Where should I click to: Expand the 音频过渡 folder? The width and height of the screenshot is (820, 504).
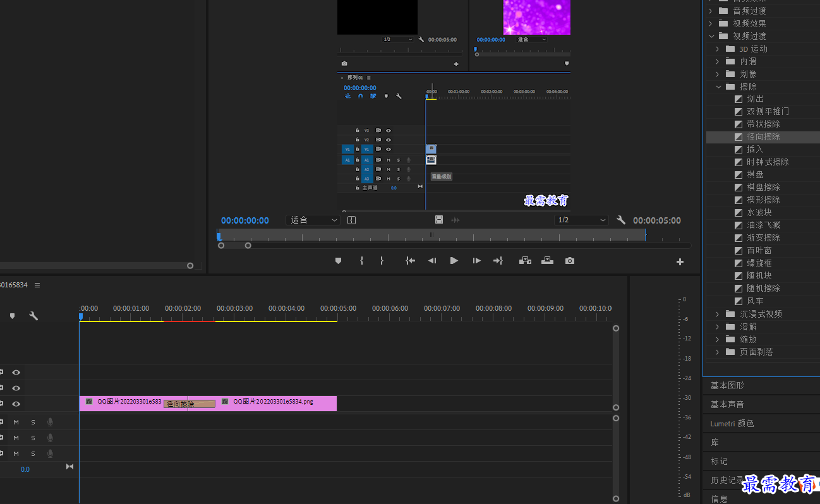coord(711,11)
